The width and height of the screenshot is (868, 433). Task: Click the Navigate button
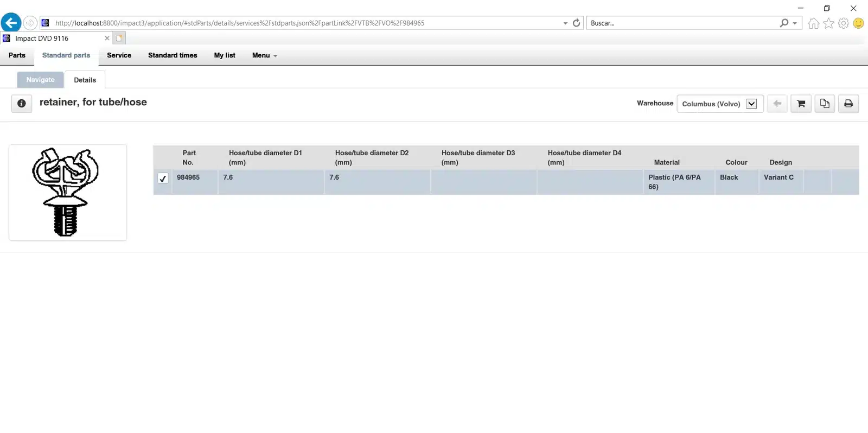click(41, 80)
